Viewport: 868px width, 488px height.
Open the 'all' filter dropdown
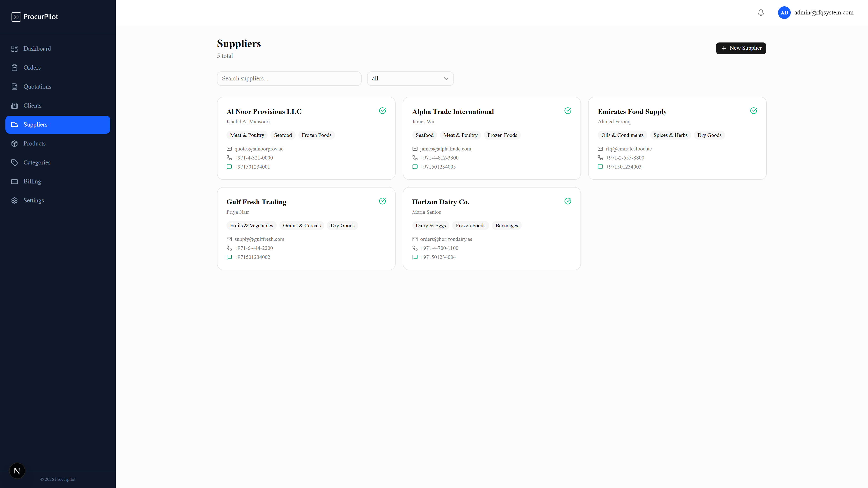click(410, 78)
